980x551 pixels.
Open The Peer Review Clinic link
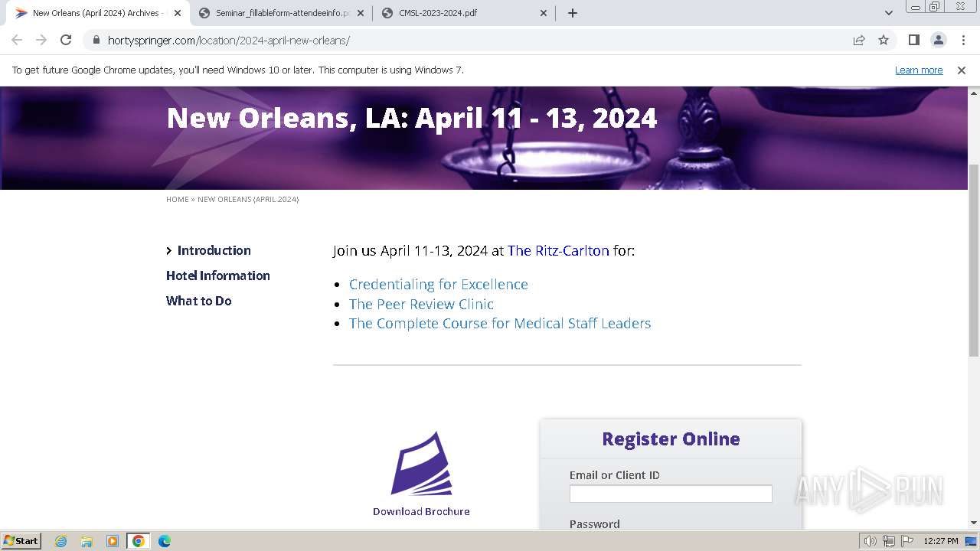click(421, 304)
